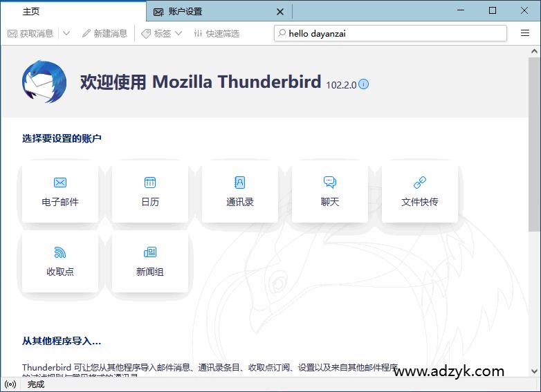541x392 pixels.
Task: Close the 账户设置 tab
Action: [x=280, y=12]
